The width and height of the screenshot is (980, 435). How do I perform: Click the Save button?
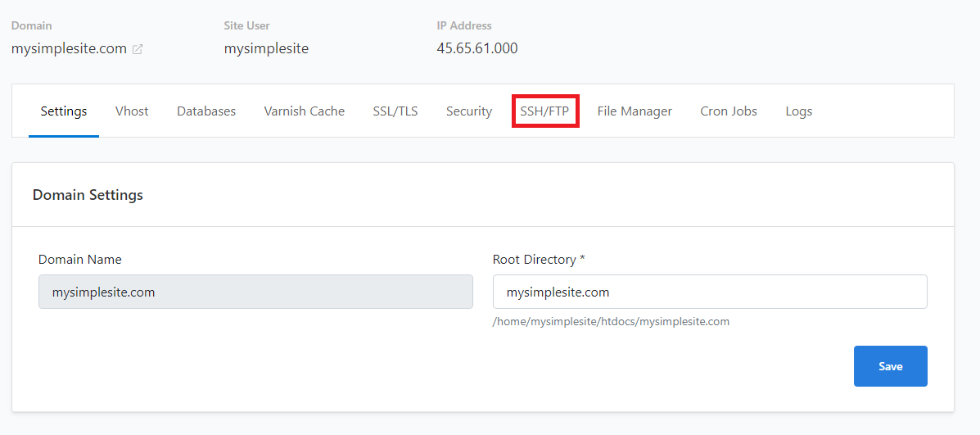pyautogui.click(x=890, y=366)
